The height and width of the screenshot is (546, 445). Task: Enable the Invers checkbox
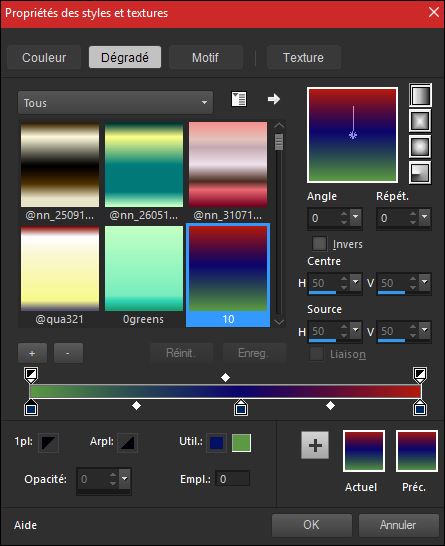click(x=319, y=244)
